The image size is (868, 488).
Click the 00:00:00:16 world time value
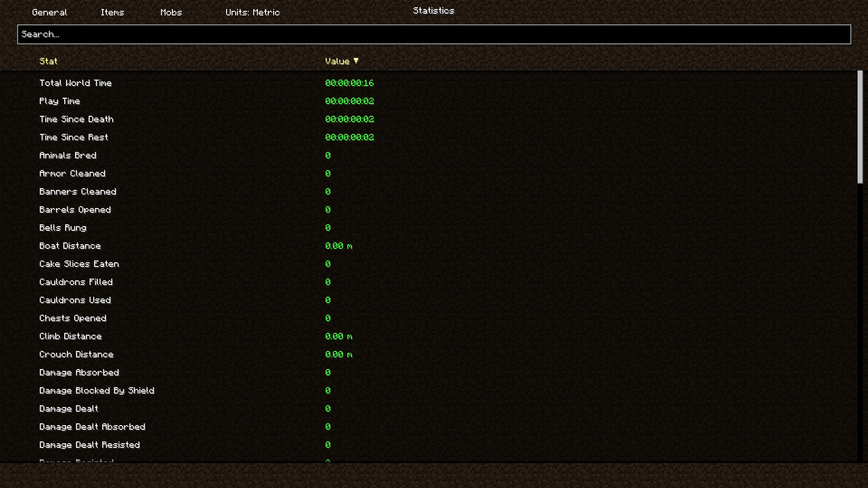pyautogui.click(x=349, y=83)
